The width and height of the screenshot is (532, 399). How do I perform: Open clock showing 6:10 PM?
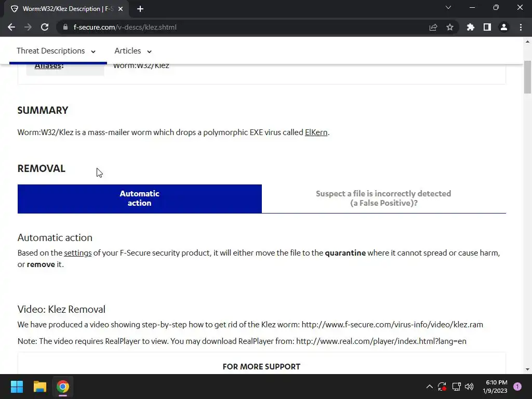click(x=495, y=387)
